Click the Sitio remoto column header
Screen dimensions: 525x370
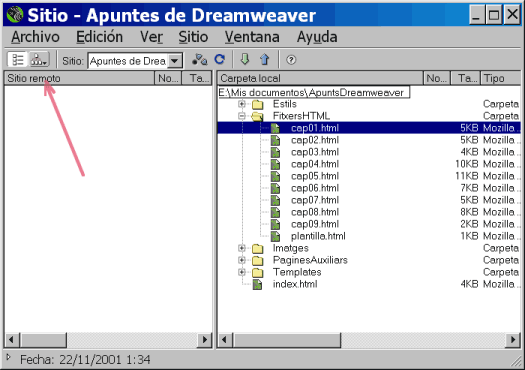pyautogui.click(x=79, y=78)
